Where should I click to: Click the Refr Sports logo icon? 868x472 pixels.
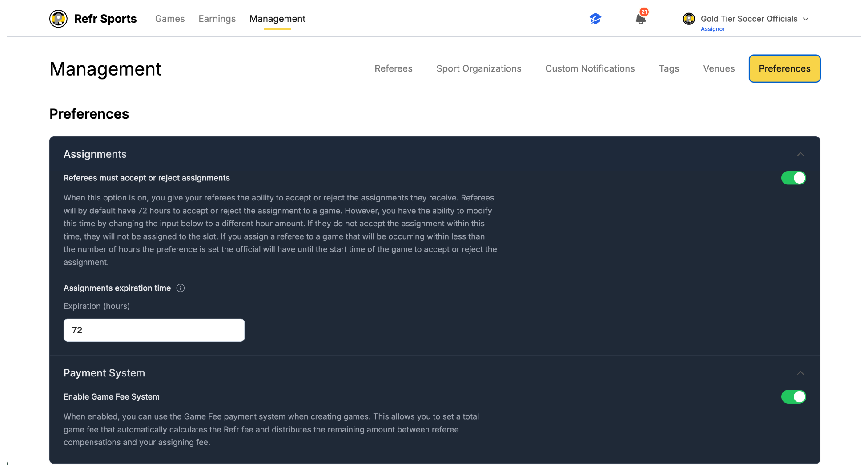coord(58,19)
